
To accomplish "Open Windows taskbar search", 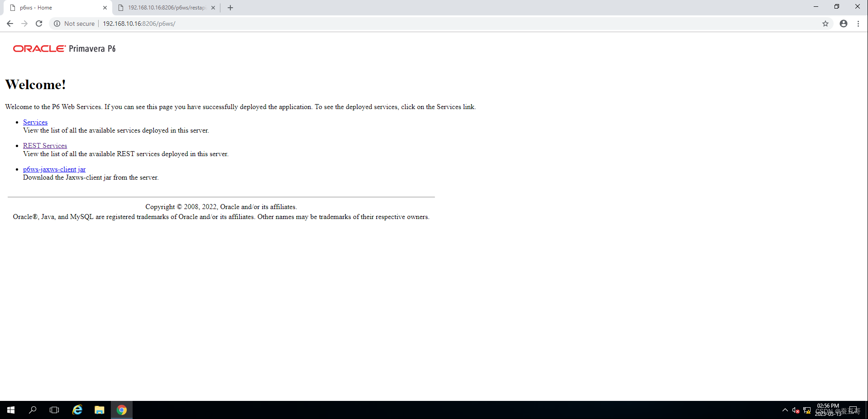I will [x=33, y=410].
